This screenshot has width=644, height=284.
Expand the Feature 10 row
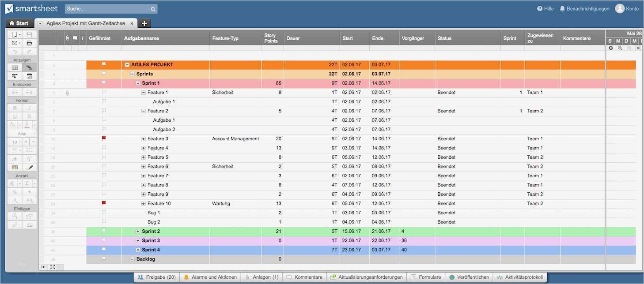144,204
